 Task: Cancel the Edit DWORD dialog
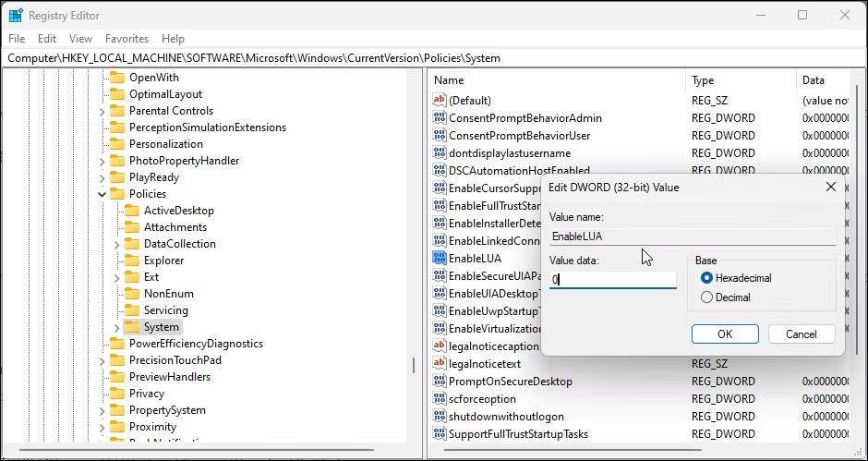801,334
